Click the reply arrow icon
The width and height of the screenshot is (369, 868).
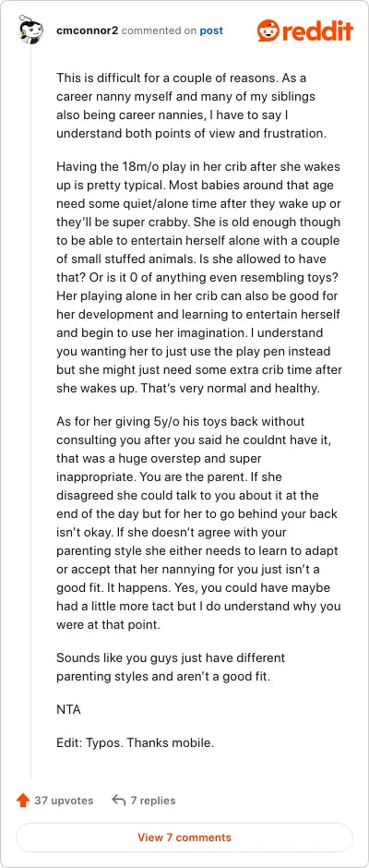pyautogui.click(x=118, y=801)
